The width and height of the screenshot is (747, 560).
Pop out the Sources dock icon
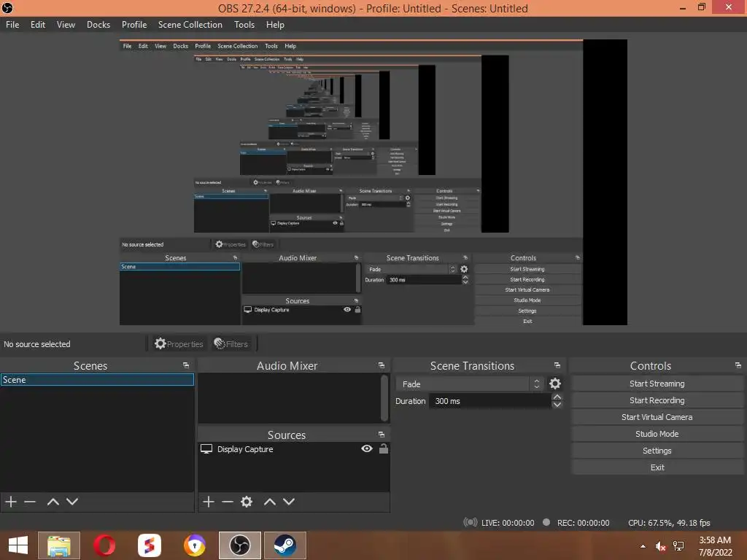click(x=381, y=435)
